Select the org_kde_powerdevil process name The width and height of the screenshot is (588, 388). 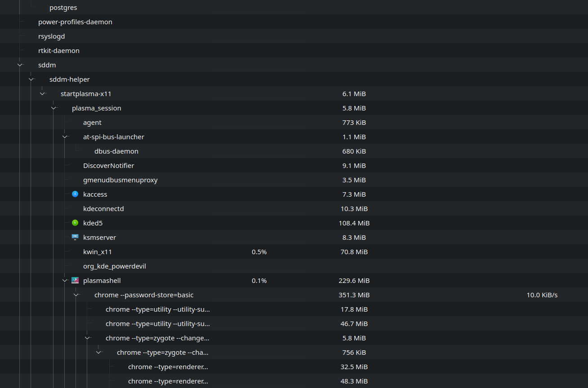pos(115,266)
